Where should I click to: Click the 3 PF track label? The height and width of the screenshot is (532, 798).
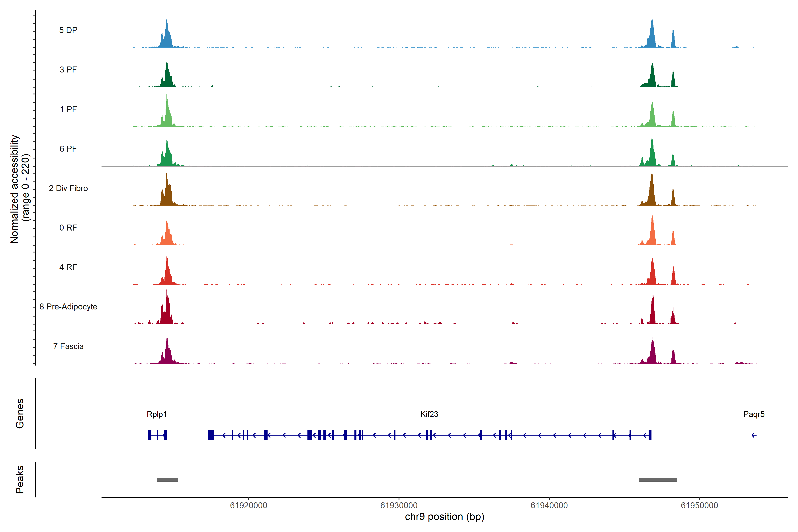tap(68, 70)
